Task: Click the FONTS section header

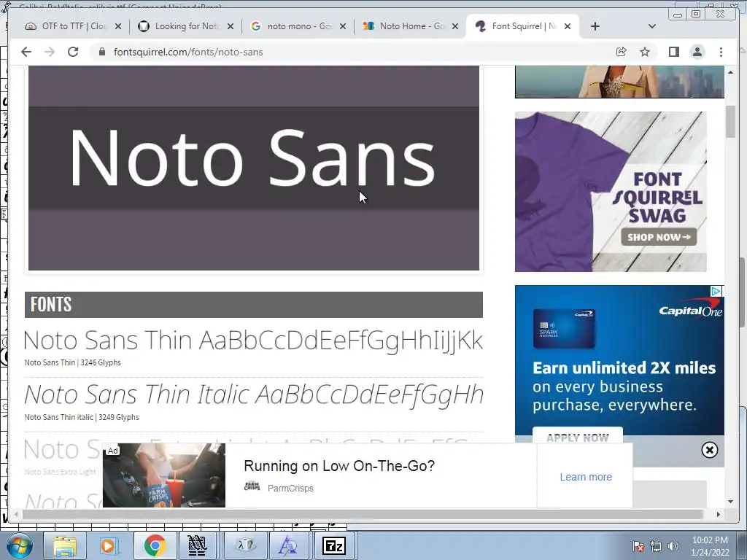Action: tap(253, 305)
